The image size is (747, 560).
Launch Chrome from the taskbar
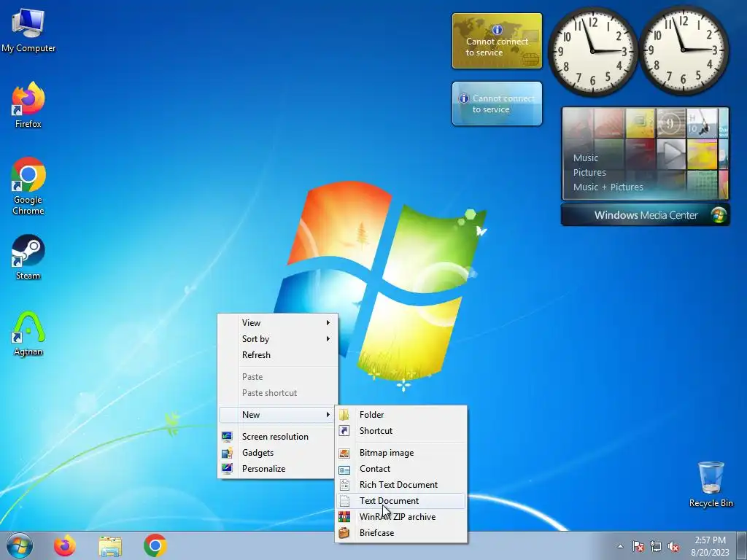(155, 545)
